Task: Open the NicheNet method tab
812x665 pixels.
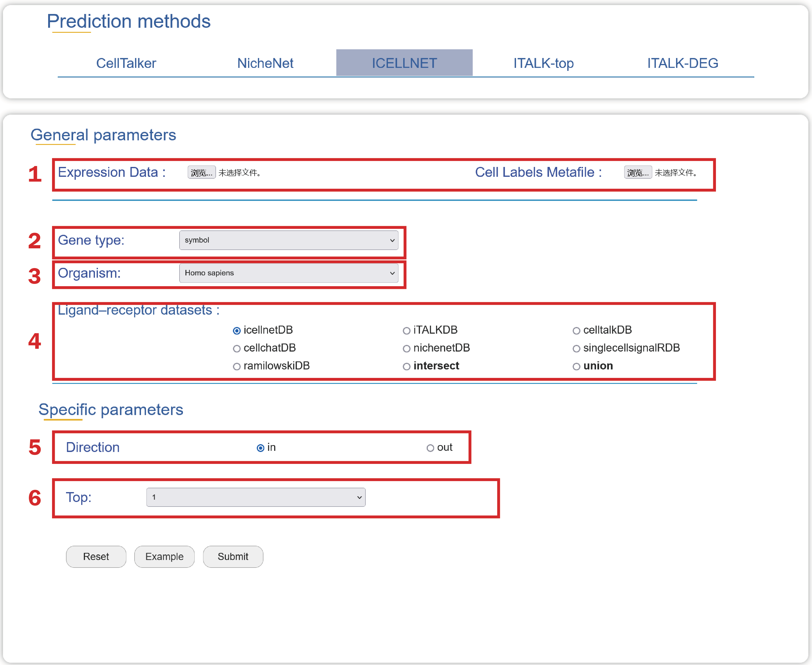Action: (265, 63)
